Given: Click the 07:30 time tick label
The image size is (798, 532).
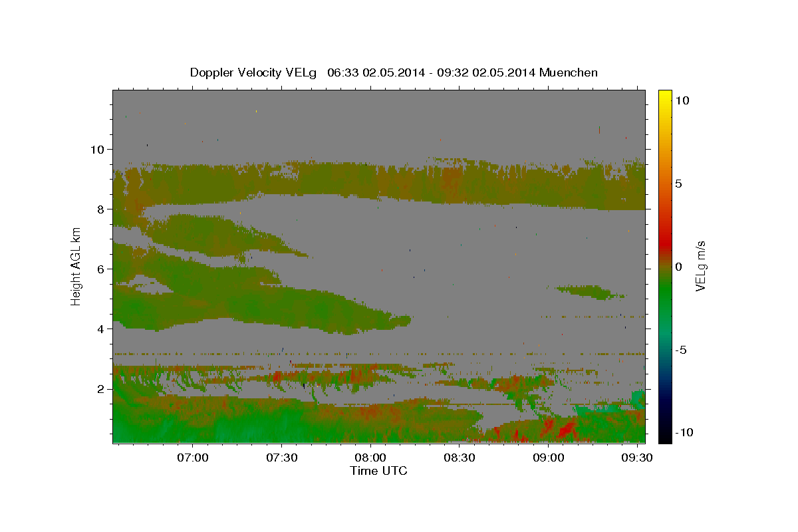Looking at the screenshot, I should pyautogui.click(x=282, y=458).
